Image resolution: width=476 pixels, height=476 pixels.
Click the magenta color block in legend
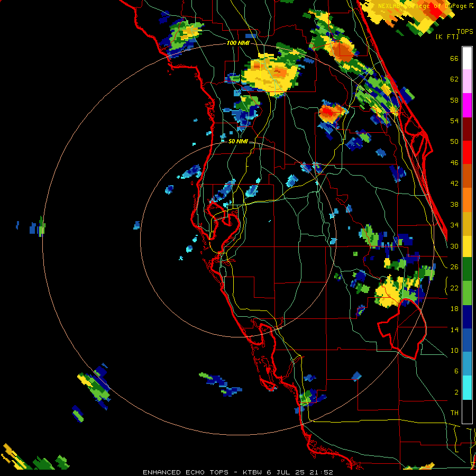click(467, 105)
